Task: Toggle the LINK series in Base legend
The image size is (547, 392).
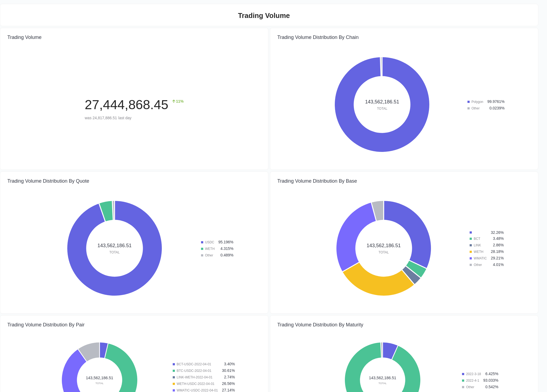Action: click(x=477, y=245)
